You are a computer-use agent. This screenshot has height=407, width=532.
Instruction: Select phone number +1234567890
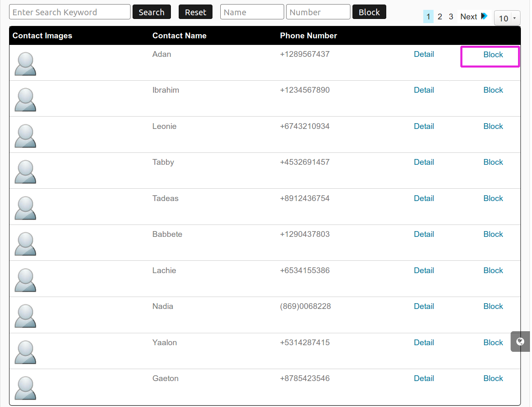point(305,90)
